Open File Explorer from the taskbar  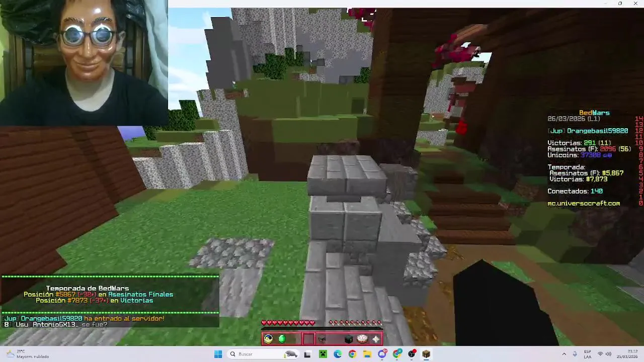(x=367, y=354)
